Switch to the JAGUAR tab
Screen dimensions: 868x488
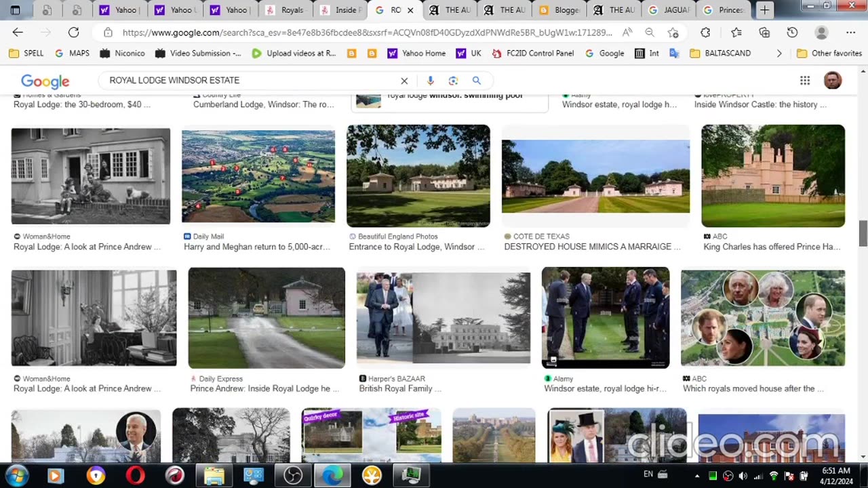click(669, 10)
